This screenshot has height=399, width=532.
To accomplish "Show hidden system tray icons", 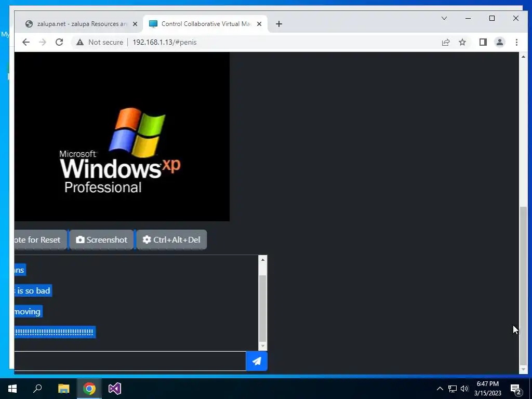I will point(440,389).
